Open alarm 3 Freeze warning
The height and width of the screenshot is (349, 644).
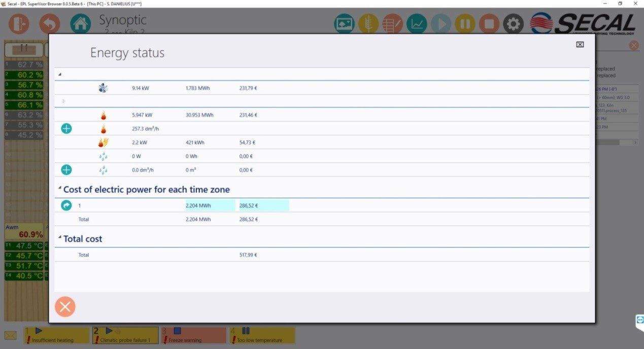tap(193, 335)
